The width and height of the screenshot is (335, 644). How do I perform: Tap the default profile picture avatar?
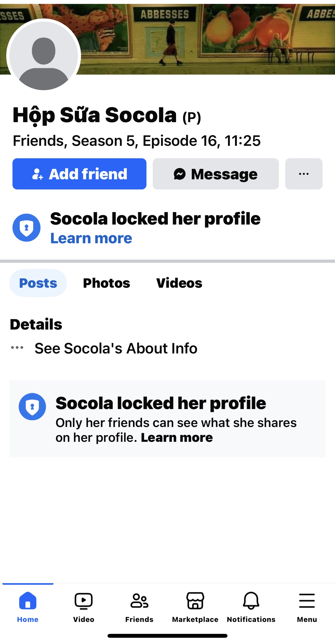44,56
